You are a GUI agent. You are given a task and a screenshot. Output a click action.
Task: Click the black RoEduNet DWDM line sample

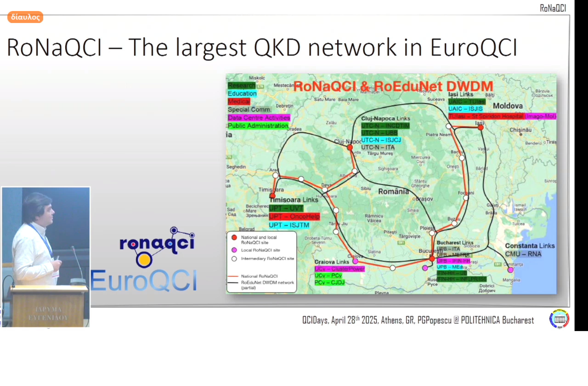click(232, 282)
